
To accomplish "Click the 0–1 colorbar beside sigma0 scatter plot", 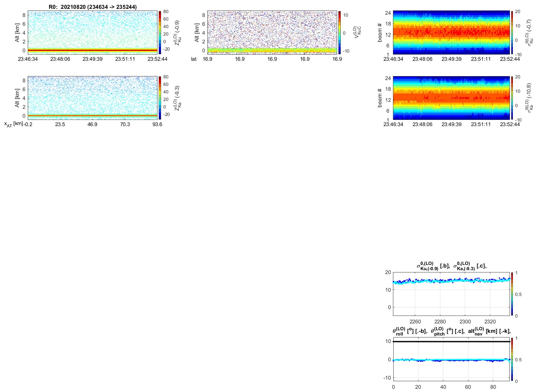I will pyautogui.click(x=512, y=294).
